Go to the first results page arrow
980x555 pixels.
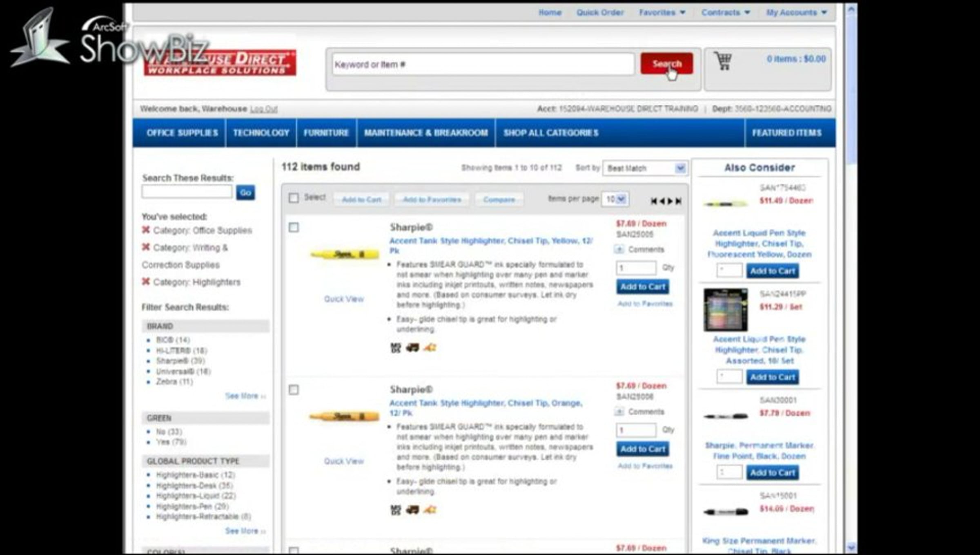(x=654, y=201)
